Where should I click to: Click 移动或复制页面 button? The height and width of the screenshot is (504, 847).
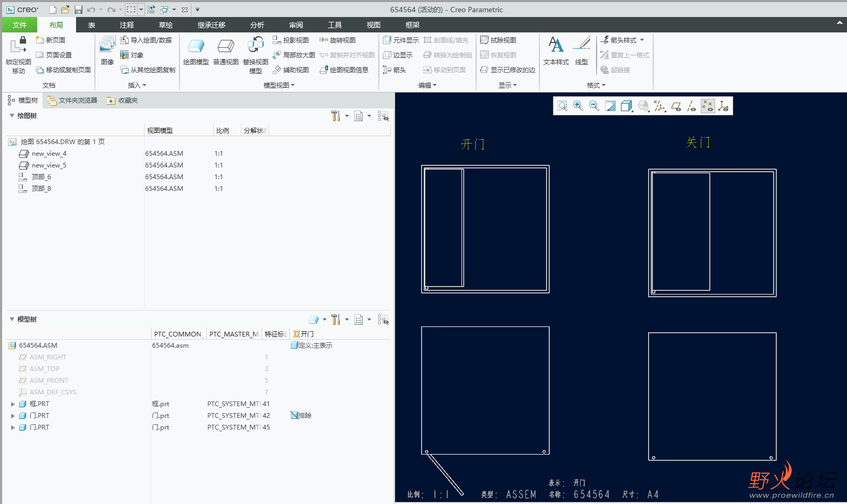[x=63, y=70]
